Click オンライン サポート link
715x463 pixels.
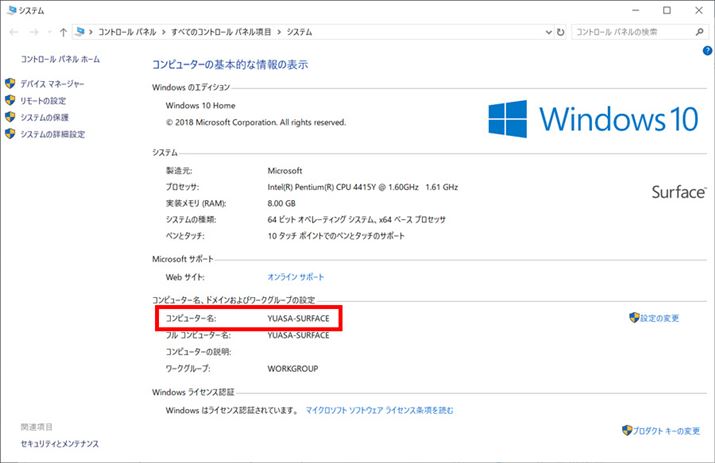(x=295, y=277)
